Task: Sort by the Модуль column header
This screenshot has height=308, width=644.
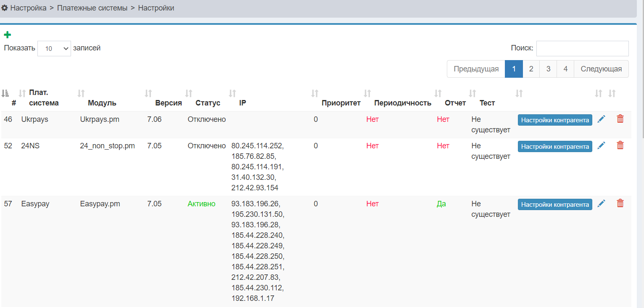Action: pos(102,103)
